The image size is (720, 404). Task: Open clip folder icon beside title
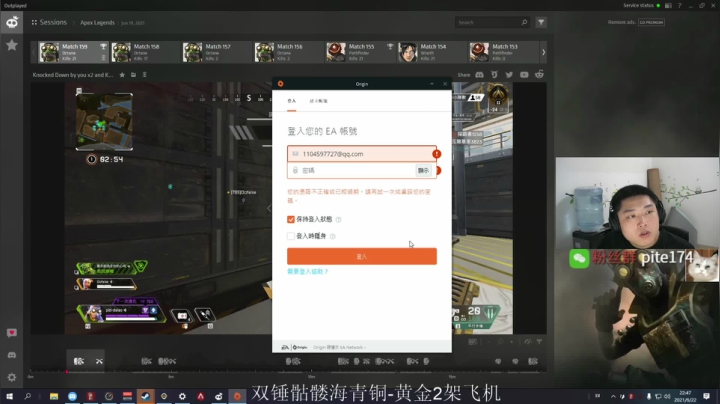133,75
